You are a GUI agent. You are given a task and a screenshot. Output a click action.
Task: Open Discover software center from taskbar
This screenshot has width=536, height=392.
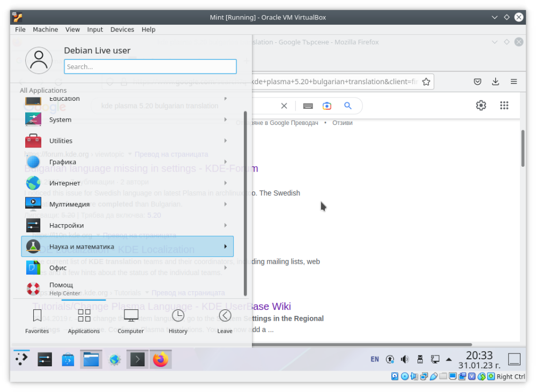(68, 359)
